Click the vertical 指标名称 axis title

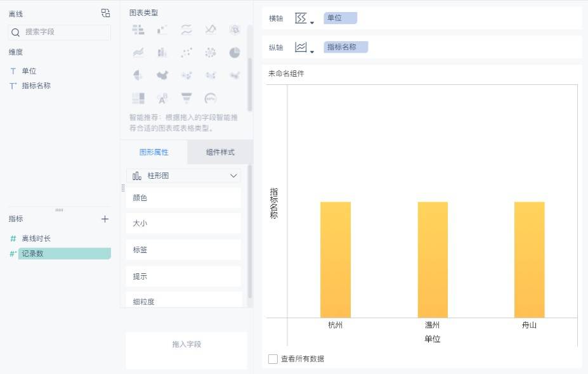pos(274,203)
